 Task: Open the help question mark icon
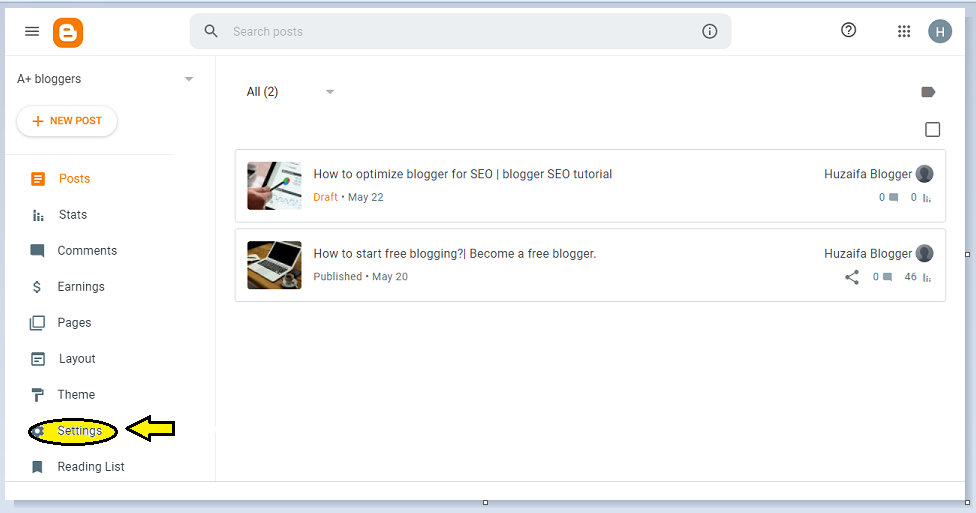point(848,30)
